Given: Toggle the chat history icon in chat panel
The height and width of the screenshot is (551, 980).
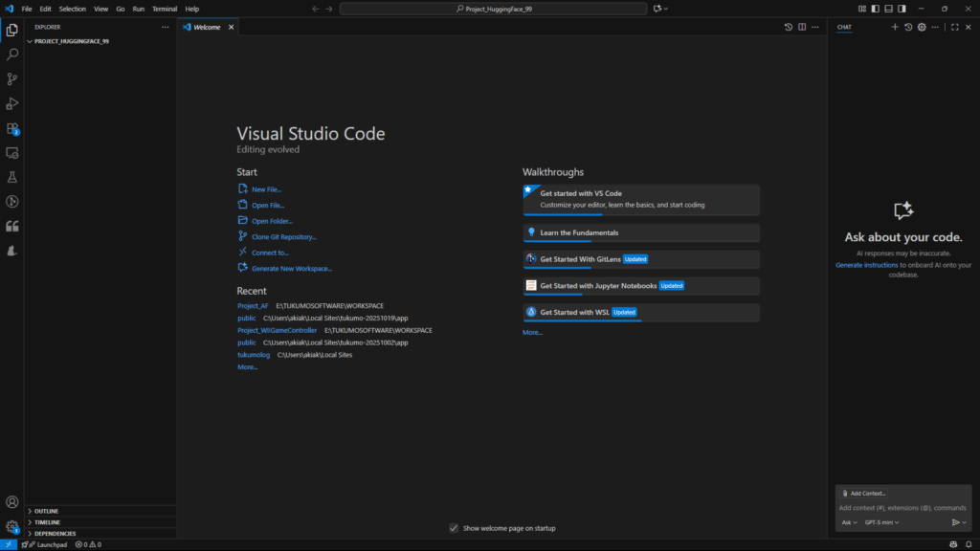Looking at the screenshot, I should coord(908,27).
